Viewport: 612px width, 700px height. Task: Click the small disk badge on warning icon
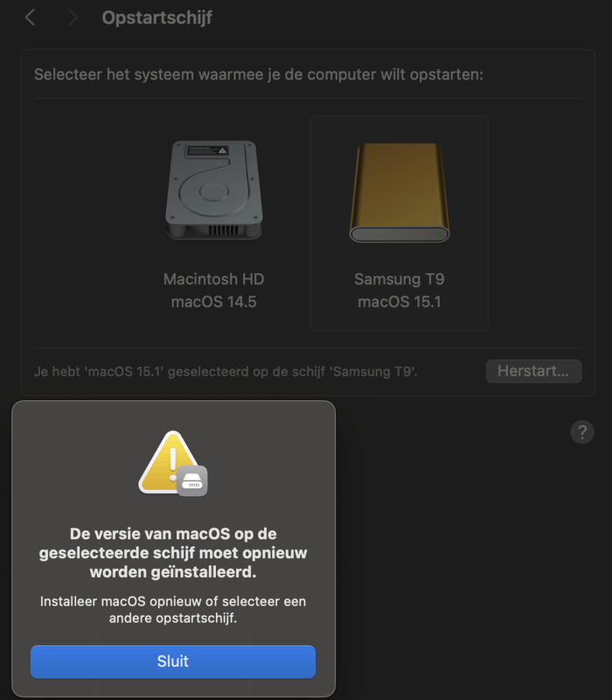click(191, 480)
